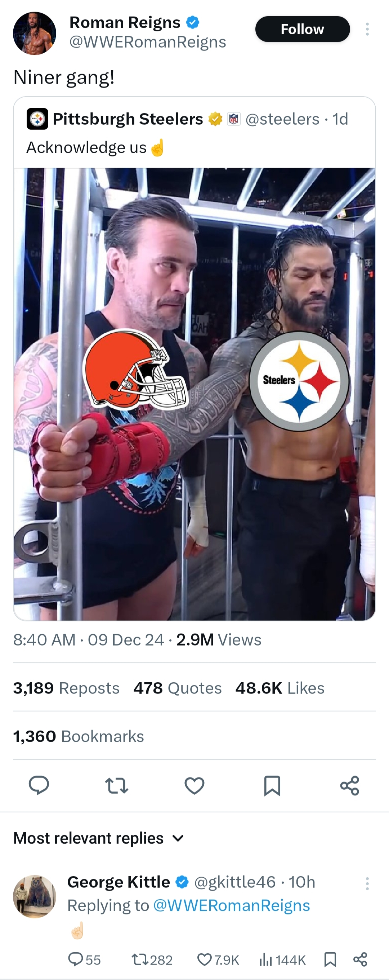The height and width of the screenshot is (980, 389).
Task: Like George Kittle's reply
Action: pyautogui.click(x=218, y=960)
